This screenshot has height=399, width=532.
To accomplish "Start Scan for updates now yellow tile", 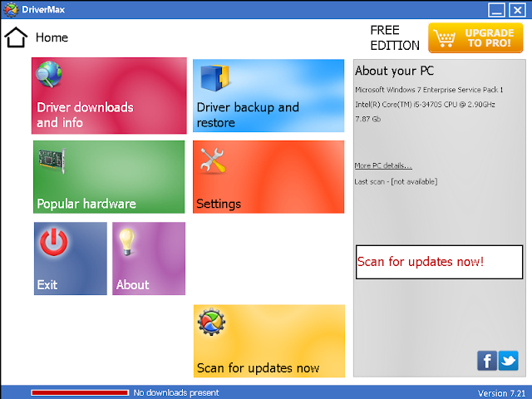I will pyautogui.click(x=269, y=341).
